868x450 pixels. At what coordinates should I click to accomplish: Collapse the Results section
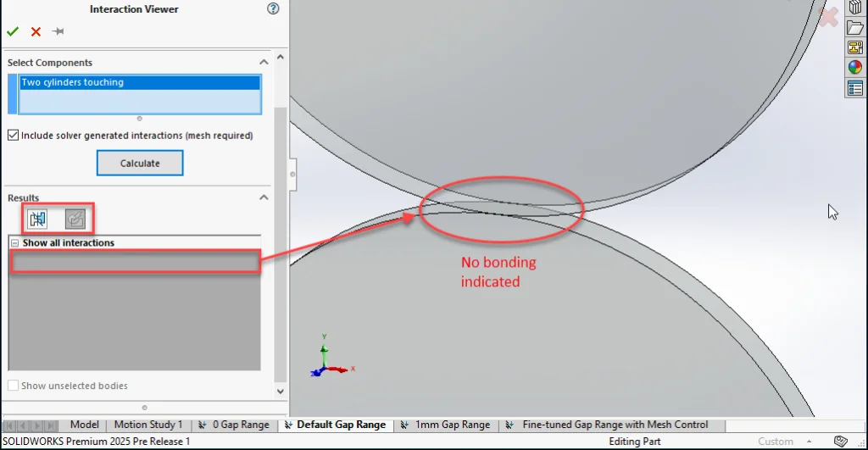tap(264, 197)
